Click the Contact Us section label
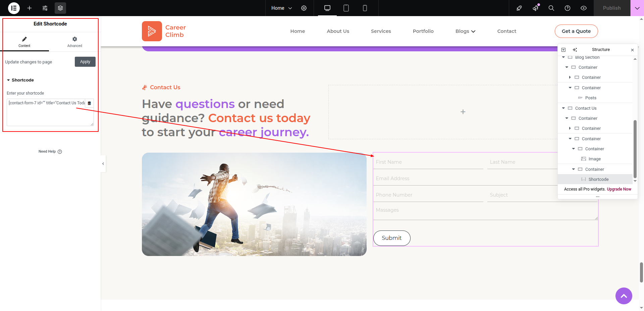644x311 pixels. click(165, 87)
